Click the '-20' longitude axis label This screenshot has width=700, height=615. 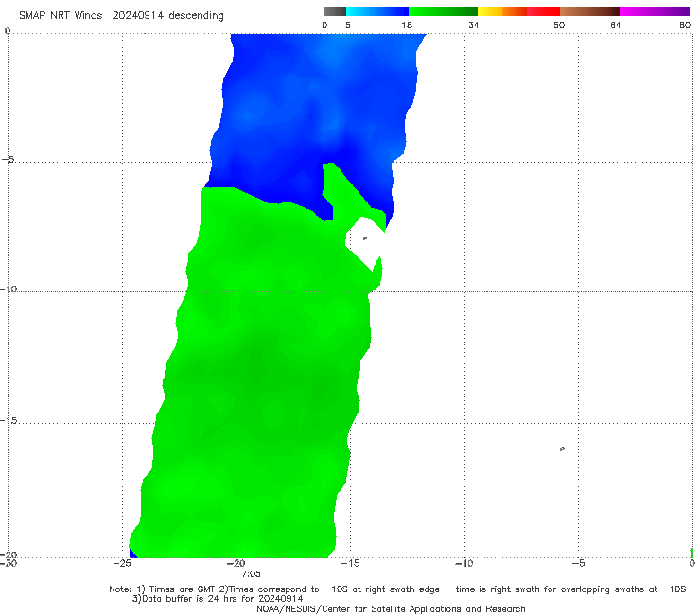(236, 563)
